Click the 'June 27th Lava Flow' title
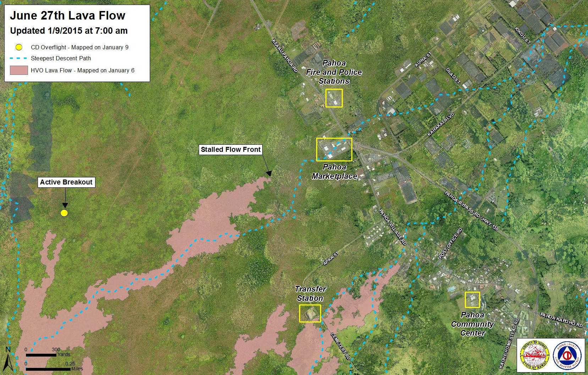This screenshot has height=375, width=588. (67, 16)
